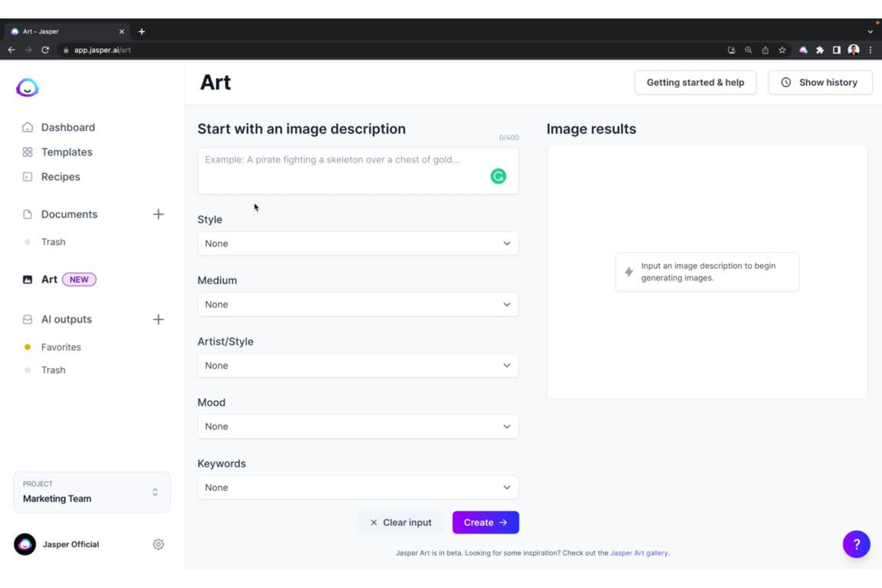Viewport: 882px width, 588px height.
Task: Open Trash under AI outputs
Action: [53, 370]
